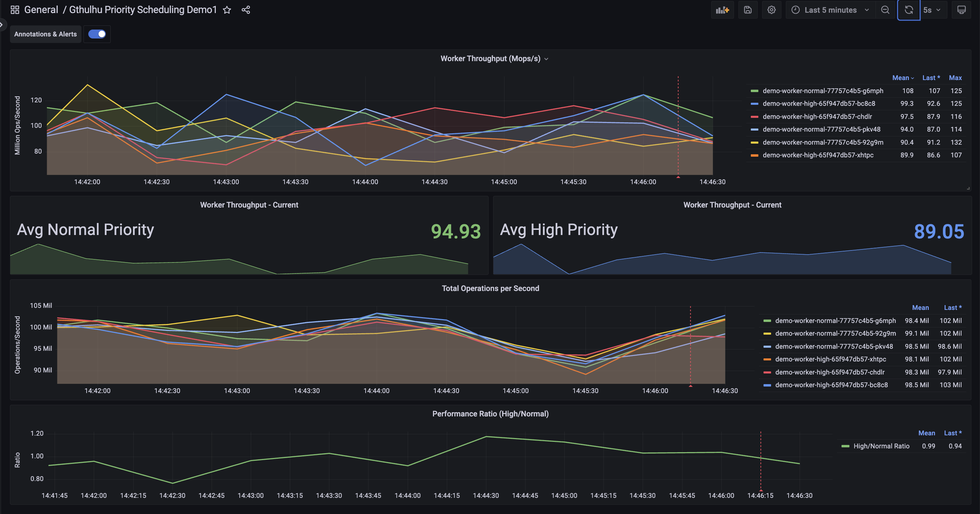Image resolution: width=980 pixels, height=514 pixels.
Task: Star the dashboard as favorite
Action: click(x=227, y=10)
